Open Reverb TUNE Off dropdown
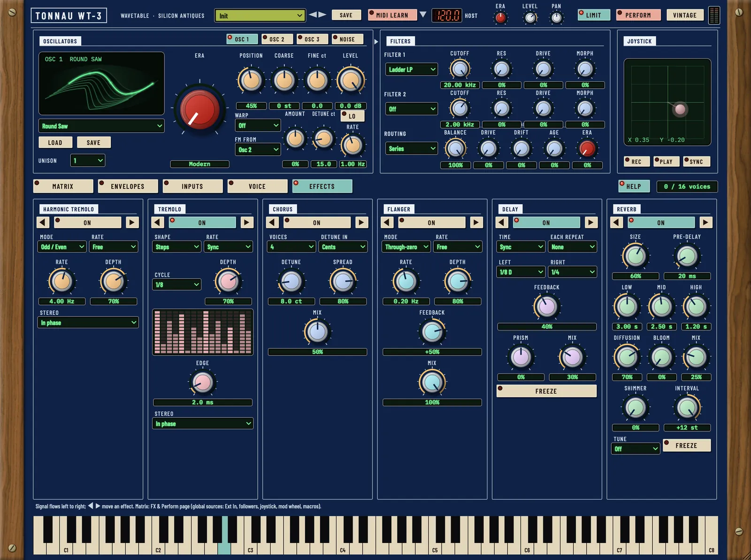 (x=636, y=449)
